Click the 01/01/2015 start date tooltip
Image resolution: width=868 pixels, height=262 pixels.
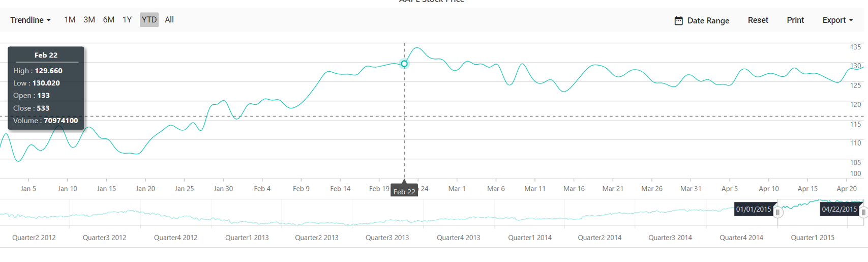[754, 209]
